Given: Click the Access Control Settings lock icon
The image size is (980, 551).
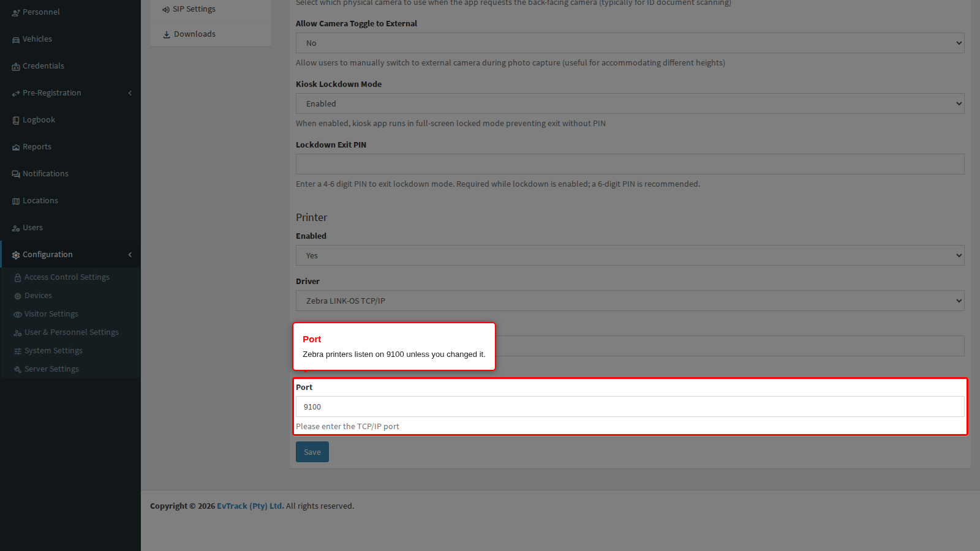Looking at the screenshot, I should pyautogui.click(x=18, y=278).
